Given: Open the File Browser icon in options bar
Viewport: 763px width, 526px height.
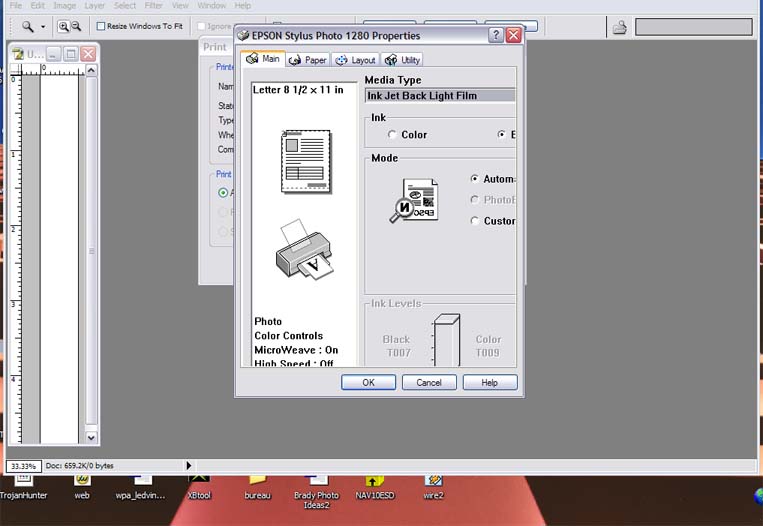Looking at the screenshot, I should tap(619, 27).
